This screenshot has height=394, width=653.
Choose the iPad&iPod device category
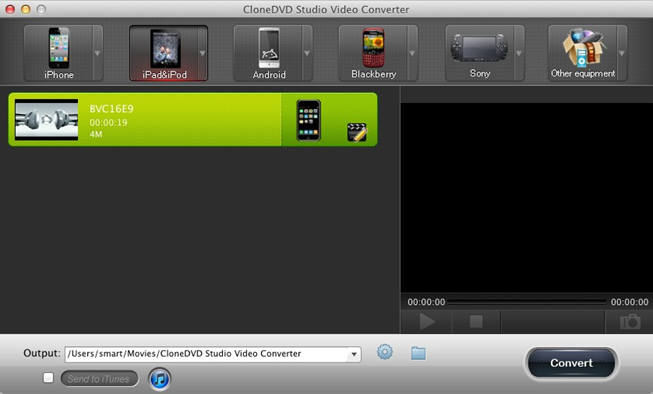click(x=164, y=53)
